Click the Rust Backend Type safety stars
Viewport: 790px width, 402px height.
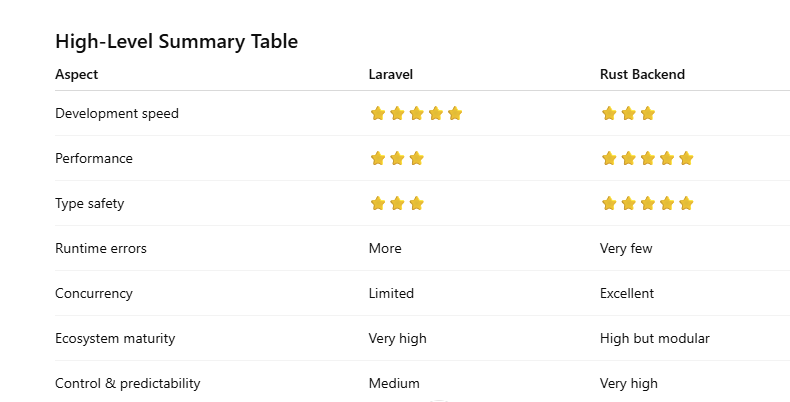click(647, 204)
